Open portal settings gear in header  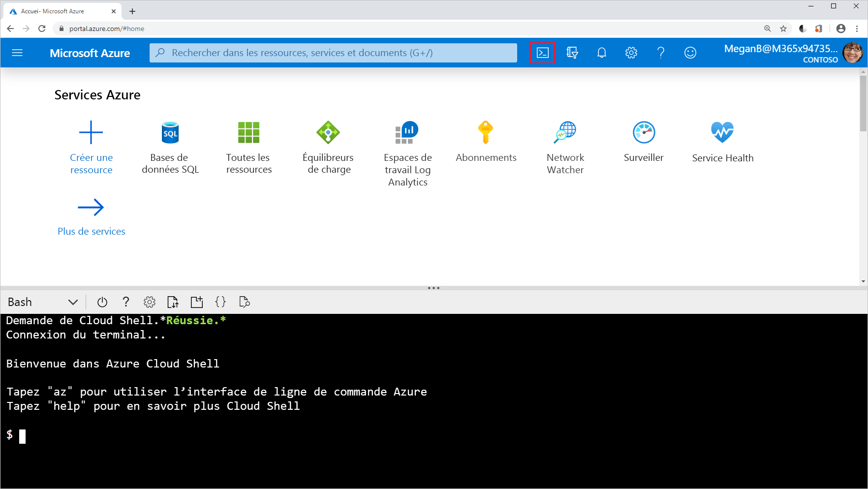[x=631, y=53]
